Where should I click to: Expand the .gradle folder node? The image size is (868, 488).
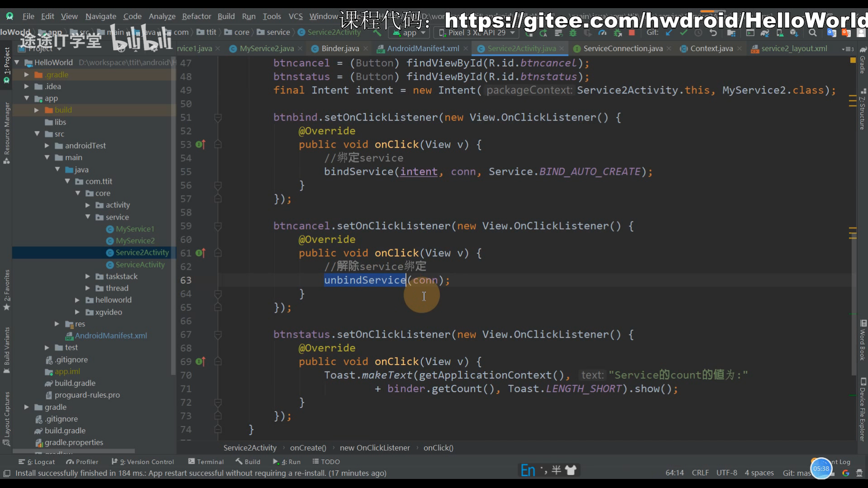click(x=26, y=75)
